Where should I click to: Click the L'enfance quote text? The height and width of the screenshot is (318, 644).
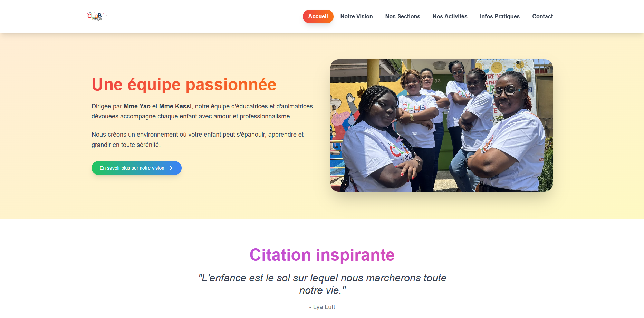click(x=322, y=284)
